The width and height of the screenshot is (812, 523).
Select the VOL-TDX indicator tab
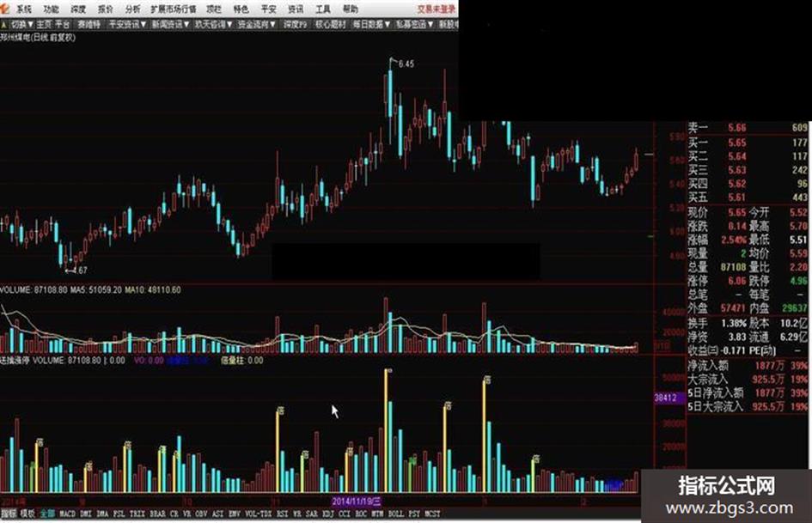pyautogui.click(x=258, y=514)
